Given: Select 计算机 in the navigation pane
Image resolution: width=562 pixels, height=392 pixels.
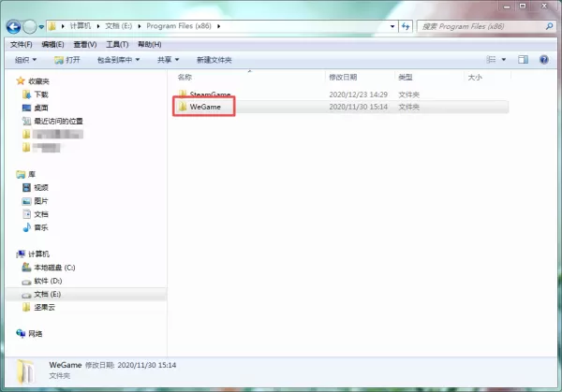Looking at the screenshot, I should 38,254.
